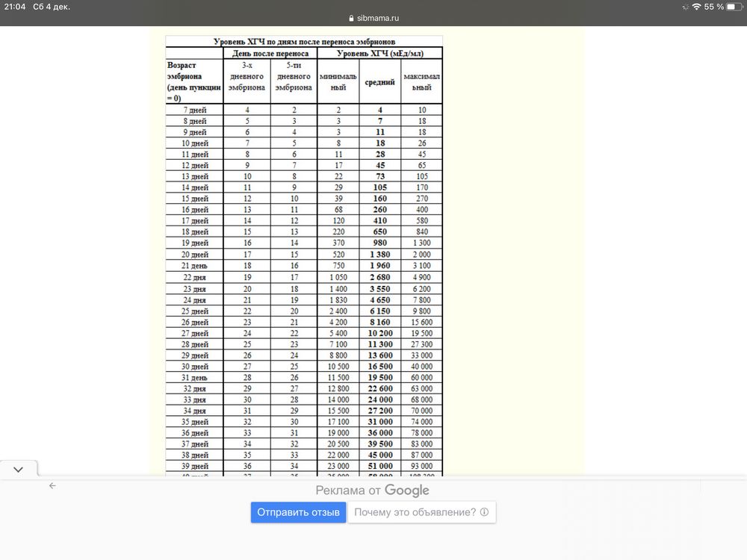This screenshot has height=560, width=747.
Task: Tap the sibmama.ru address bar
Action: [x=373, y=18]
